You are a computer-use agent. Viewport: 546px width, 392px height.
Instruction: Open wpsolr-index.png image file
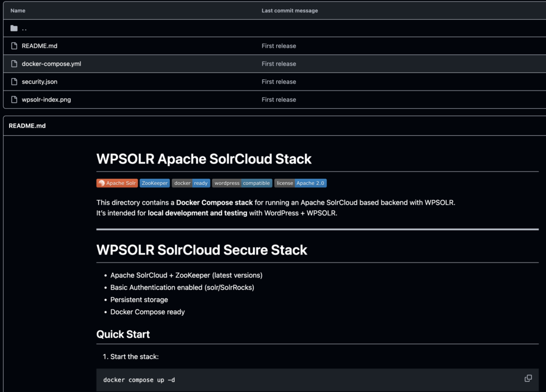coord(46,100)
